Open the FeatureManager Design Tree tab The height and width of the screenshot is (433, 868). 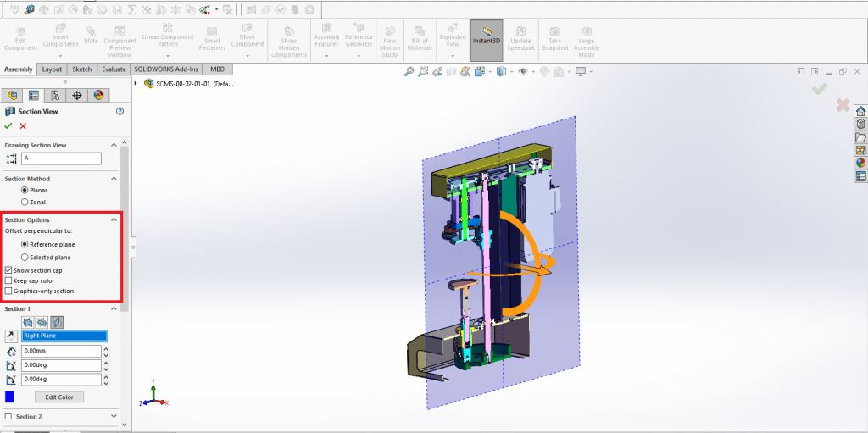coord(12,95)
